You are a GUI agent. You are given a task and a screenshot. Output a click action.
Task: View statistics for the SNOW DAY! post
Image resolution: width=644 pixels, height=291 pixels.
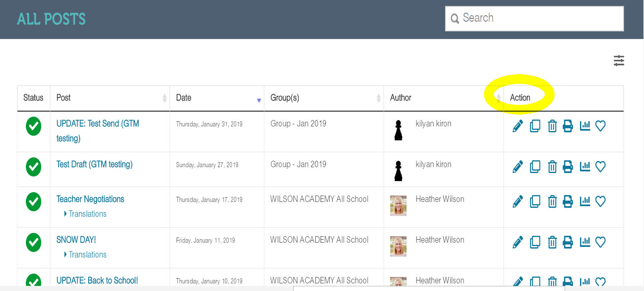585,242
